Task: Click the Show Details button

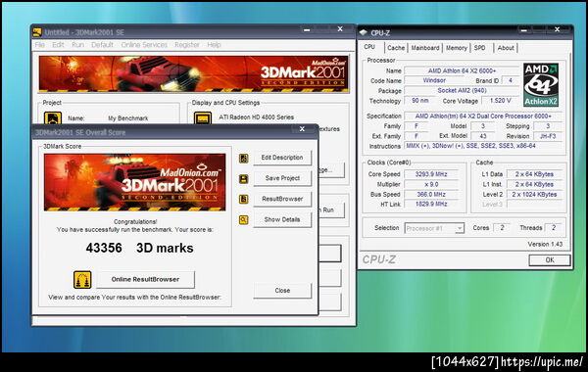Action: coord(282,219)
